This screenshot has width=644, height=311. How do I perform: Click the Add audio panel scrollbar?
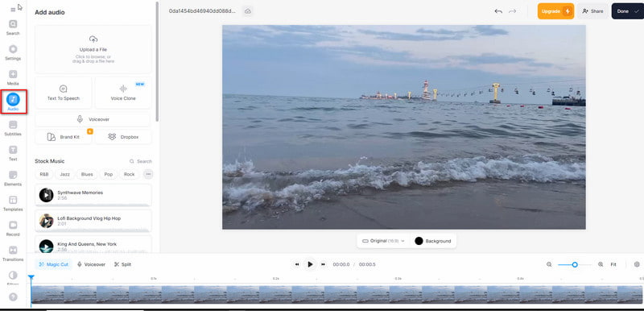tap(157, 61)
